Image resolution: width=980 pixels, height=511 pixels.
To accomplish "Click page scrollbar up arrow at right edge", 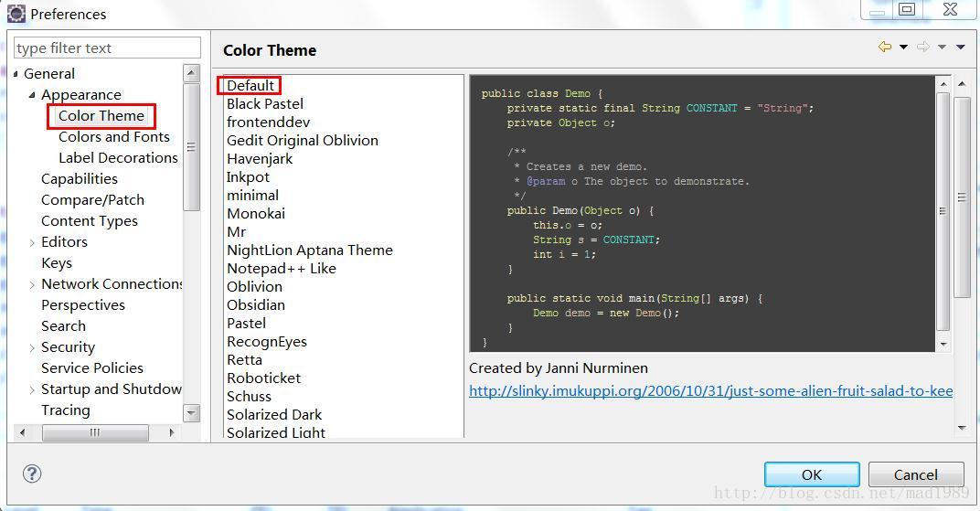I will coord(962,84).
